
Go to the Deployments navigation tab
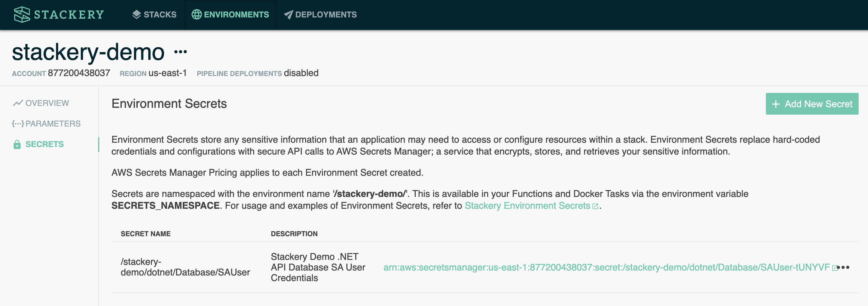point(320,15)
